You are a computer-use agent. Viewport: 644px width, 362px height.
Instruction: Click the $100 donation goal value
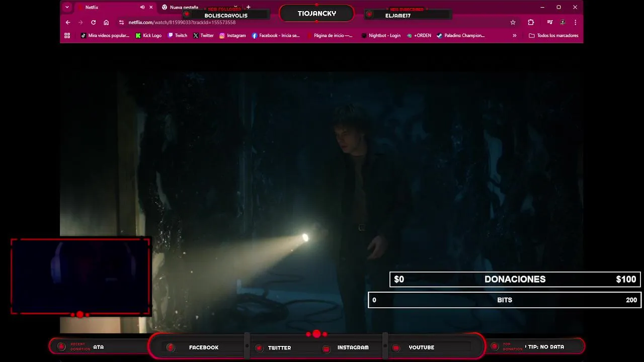pos(626,280)
